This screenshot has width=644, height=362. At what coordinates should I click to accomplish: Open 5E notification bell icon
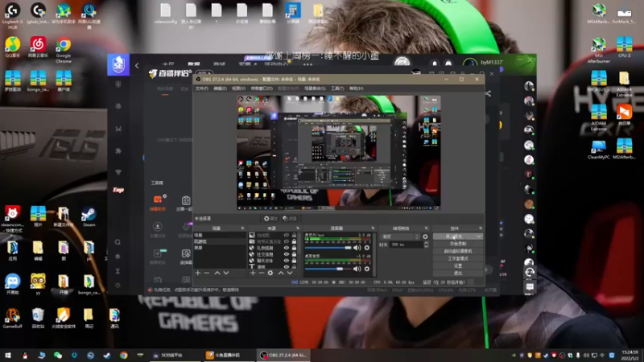point(435,64)
